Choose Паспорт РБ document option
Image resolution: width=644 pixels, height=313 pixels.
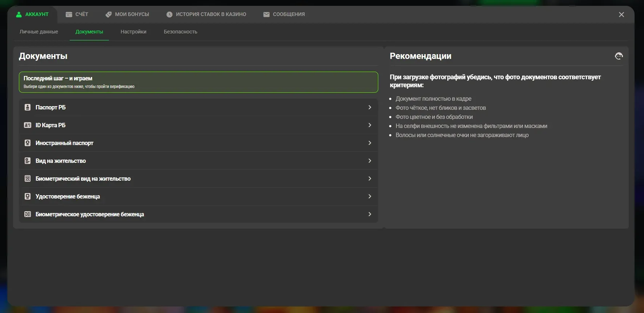pos(199,107)
